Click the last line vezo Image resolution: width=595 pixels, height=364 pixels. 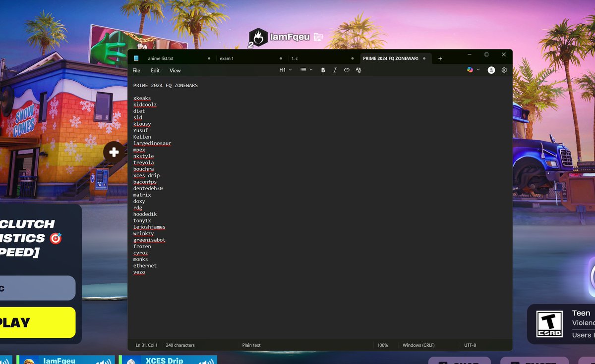139,272
